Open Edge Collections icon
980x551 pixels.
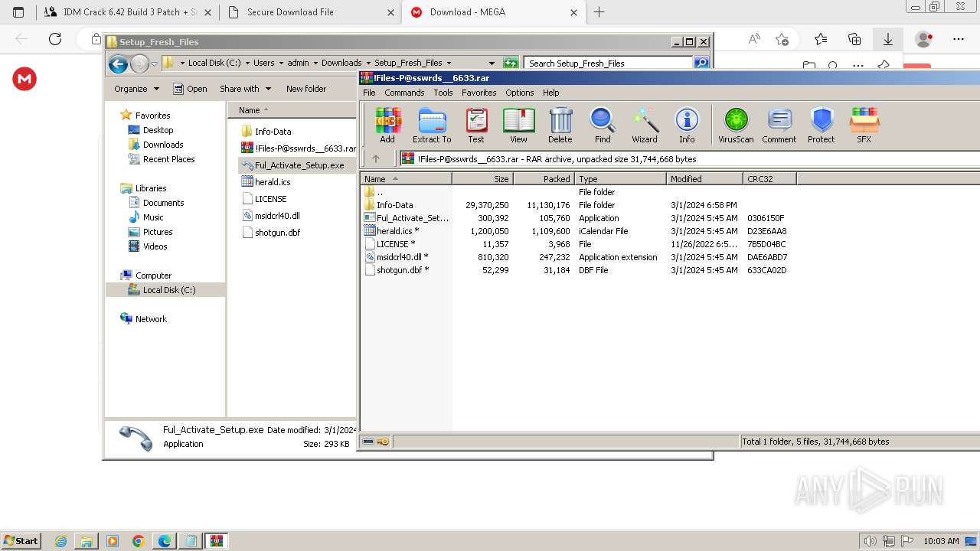(x=854, y=39)
